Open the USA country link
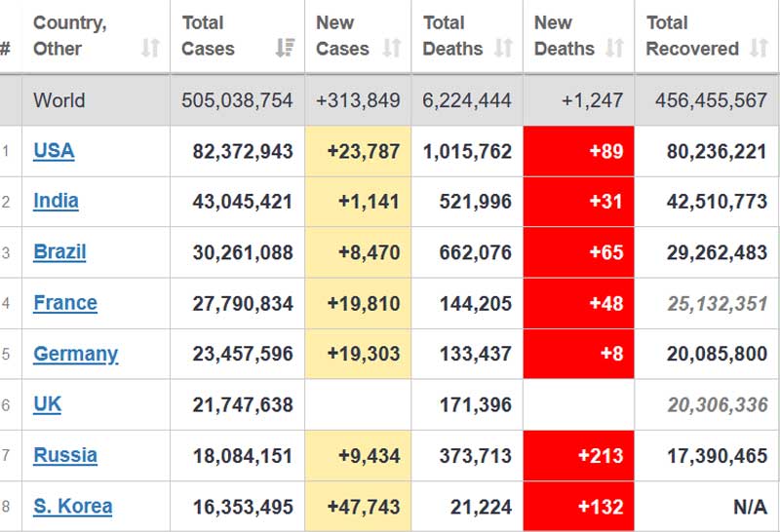 click(x=54, y=150)
